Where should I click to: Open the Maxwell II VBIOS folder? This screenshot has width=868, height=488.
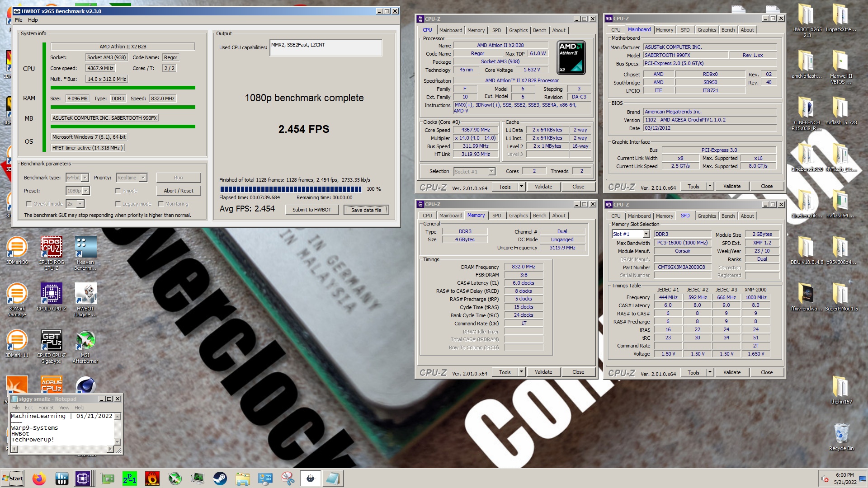pos(841,67)
